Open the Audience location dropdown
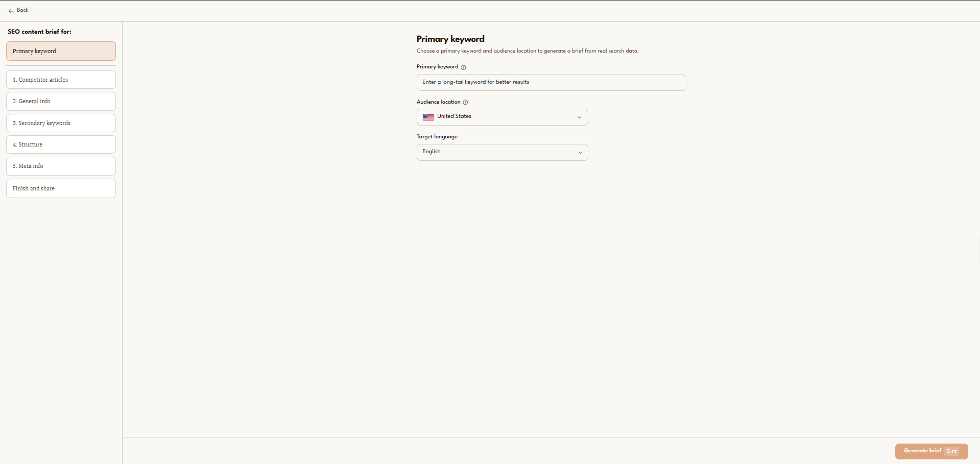Image resolution: width=980 pixels, height=464 pixels. [502, 117]
